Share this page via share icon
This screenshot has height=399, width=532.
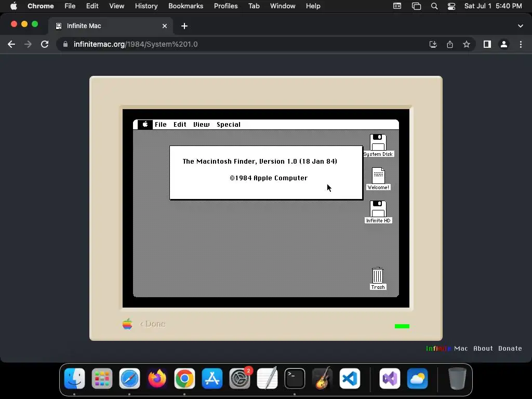450,45
